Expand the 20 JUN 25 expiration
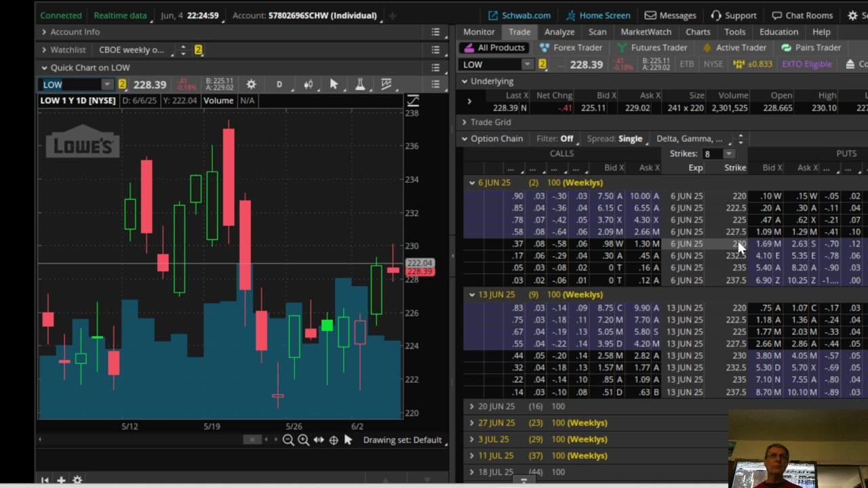868x488 pixels. coord(472,406)
